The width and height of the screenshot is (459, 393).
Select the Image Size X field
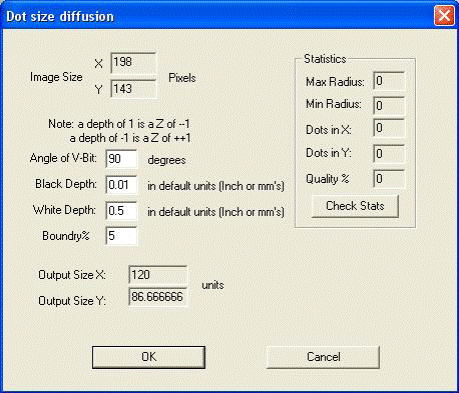[x=133, y=63]
